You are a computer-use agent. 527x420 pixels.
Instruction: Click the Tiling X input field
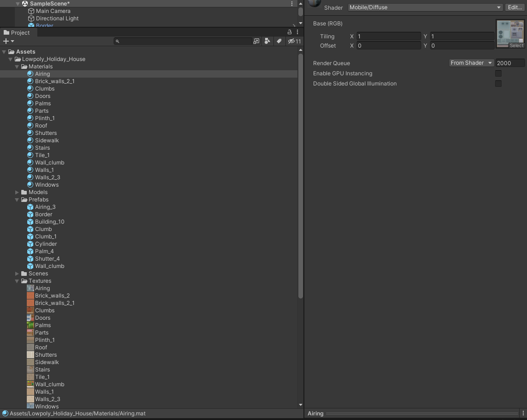tap(388, 37)
